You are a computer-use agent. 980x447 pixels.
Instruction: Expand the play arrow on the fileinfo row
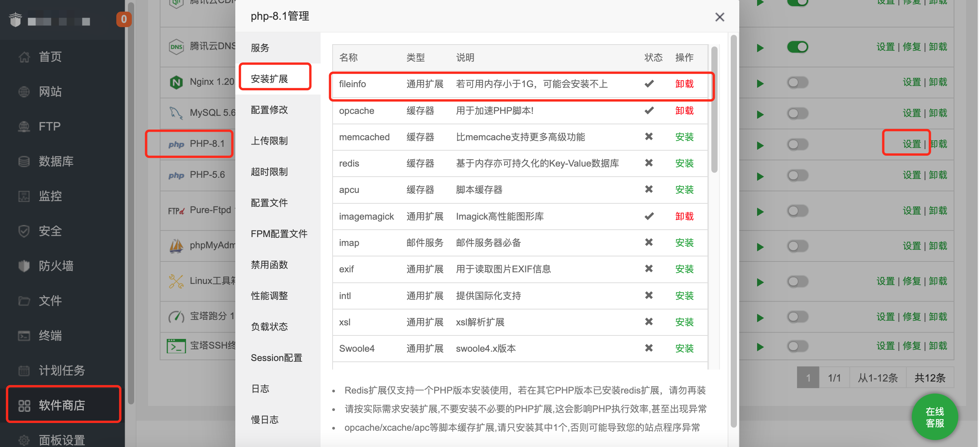760,82
